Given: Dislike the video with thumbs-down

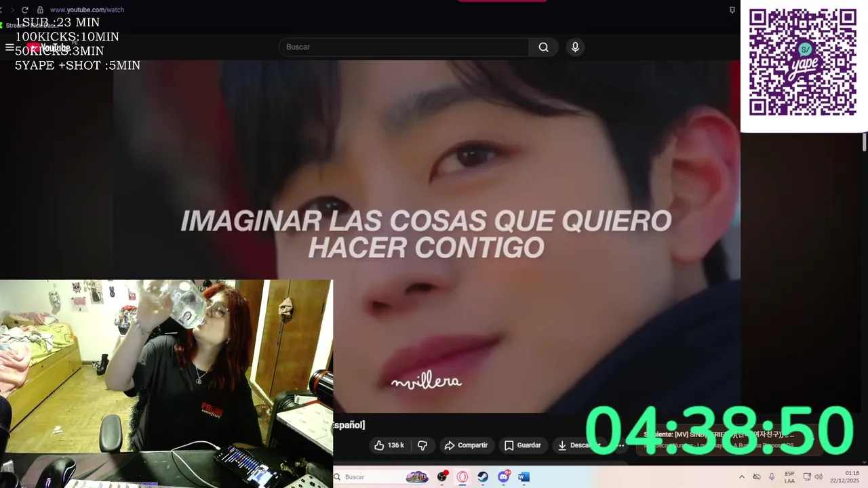Looking at the screenshot, I should 422,445.
